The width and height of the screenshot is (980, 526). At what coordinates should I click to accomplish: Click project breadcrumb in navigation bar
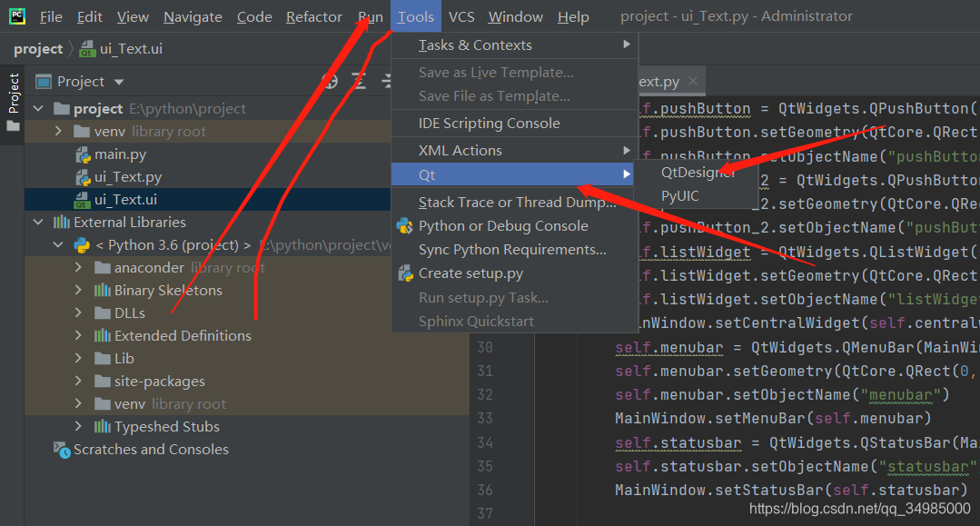(38, 49)
